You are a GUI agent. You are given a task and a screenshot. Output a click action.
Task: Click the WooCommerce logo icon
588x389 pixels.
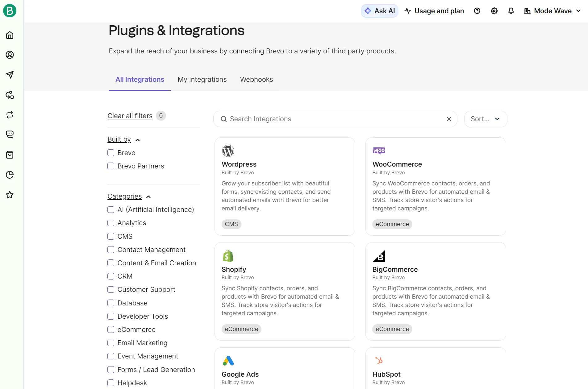tap(379, 151)
